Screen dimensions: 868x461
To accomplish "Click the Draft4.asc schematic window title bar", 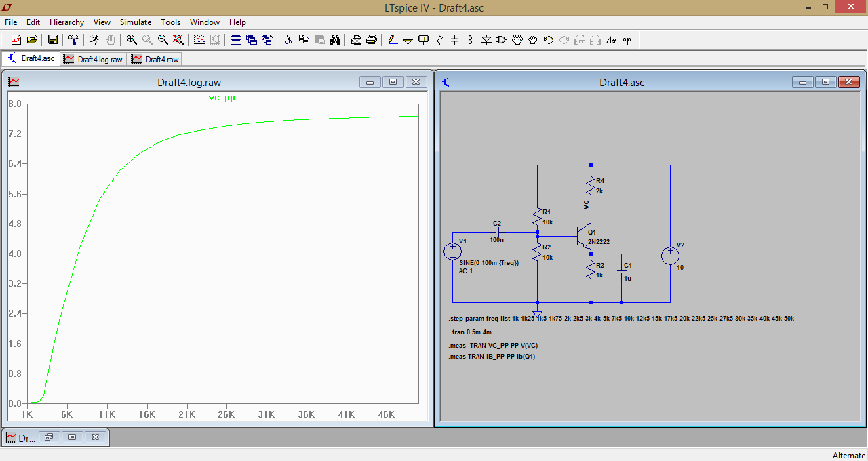I will click(622, 82).
